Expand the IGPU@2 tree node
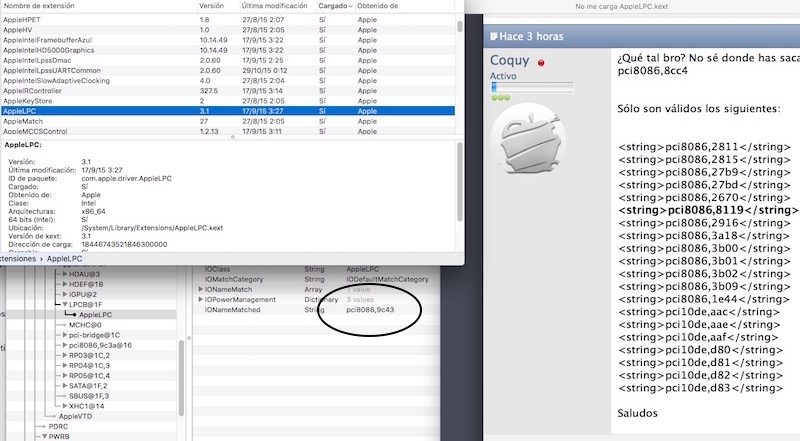This screenshot has width=800, height=441. click(65, 295)
